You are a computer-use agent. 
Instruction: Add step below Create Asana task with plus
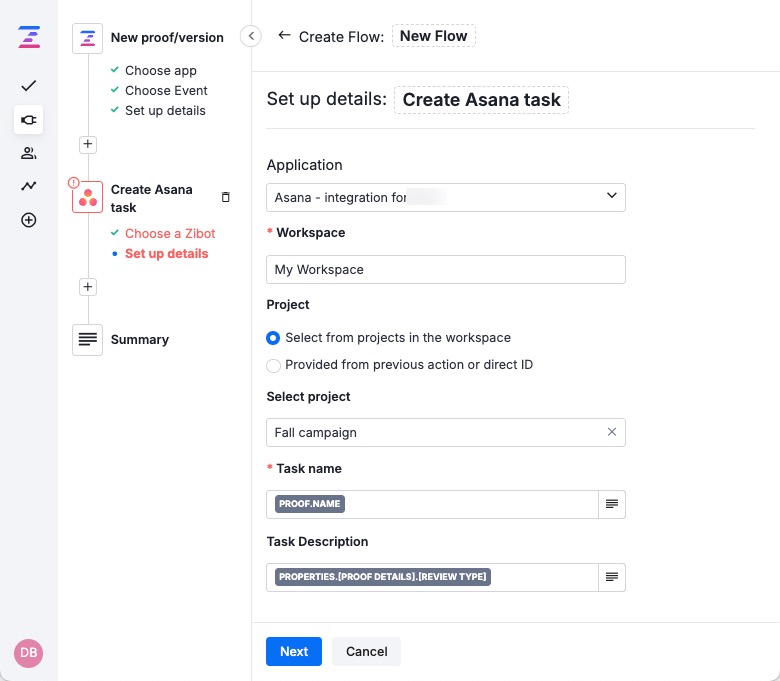click(x=88, y=287)
